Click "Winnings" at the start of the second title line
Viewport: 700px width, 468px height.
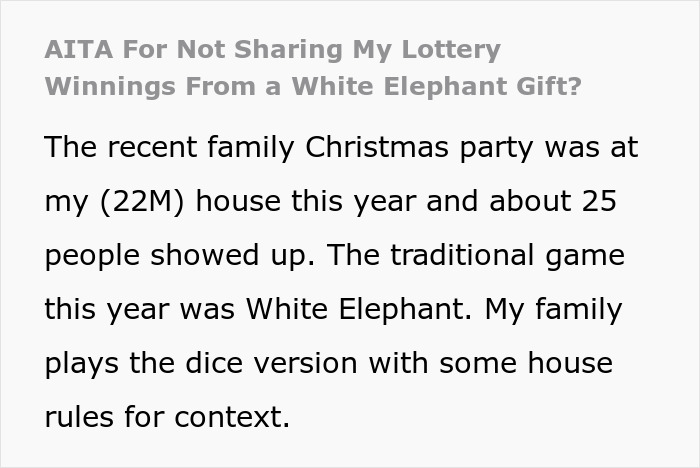coord(110,87)
